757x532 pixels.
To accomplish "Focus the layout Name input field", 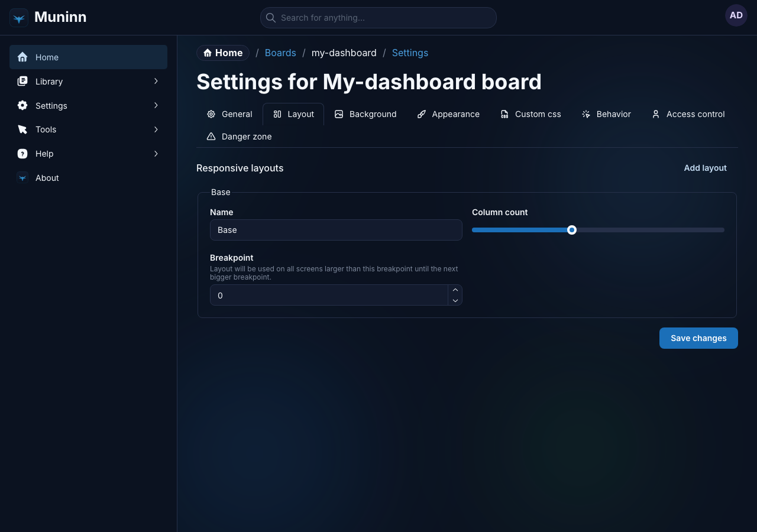I will click(336, 230).
